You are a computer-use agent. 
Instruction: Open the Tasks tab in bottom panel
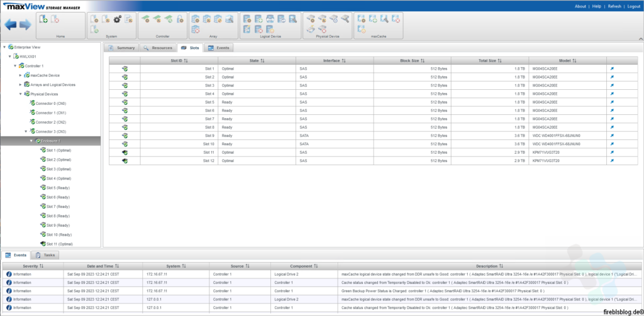[45, 255]
